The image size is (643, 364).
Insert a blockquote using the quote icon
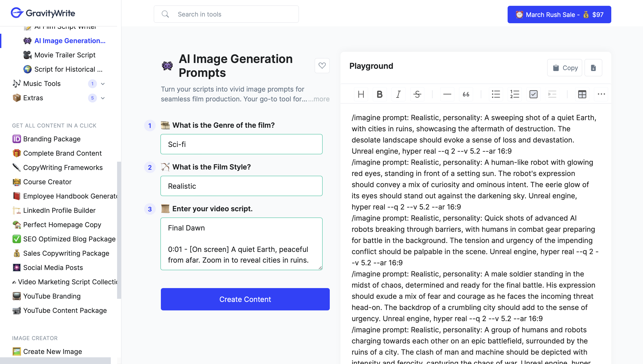click(x=466, y=94)
